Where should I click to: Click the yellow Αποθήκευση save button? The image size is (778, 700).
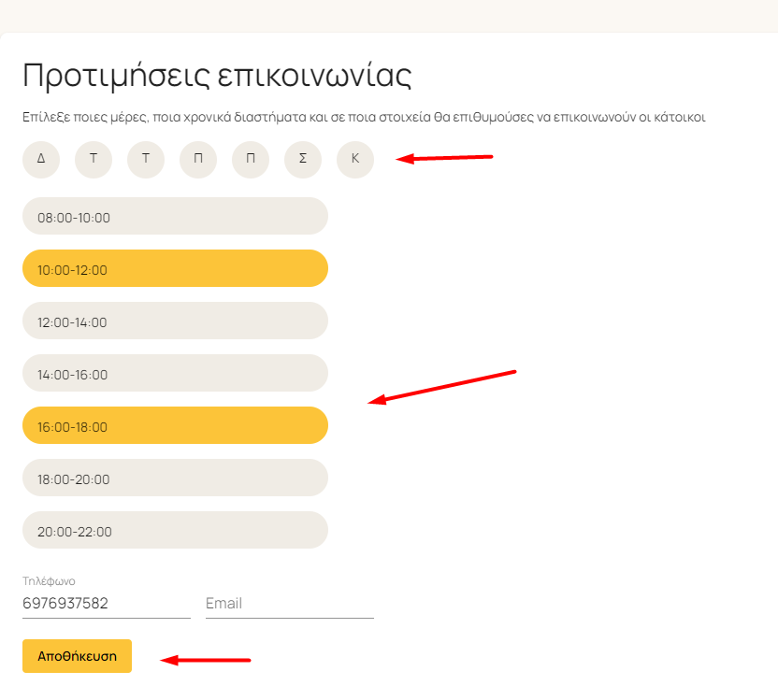77,656
